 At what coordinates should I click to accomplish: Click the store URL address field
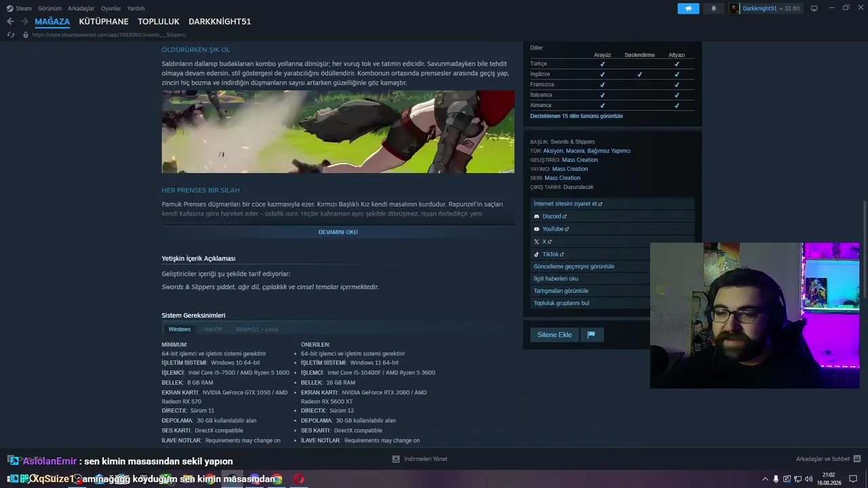click(x=108, y=35)
